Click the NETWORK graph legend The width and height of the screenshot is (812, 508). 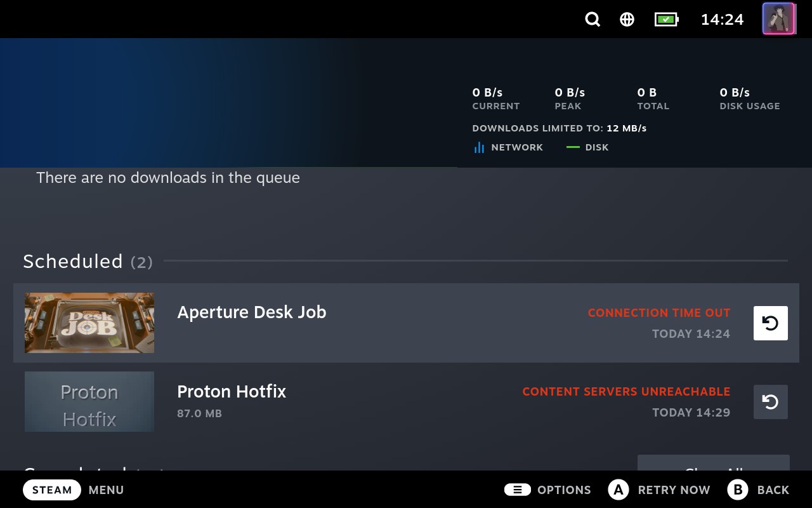pyautogui.click(x=508, y=147)
